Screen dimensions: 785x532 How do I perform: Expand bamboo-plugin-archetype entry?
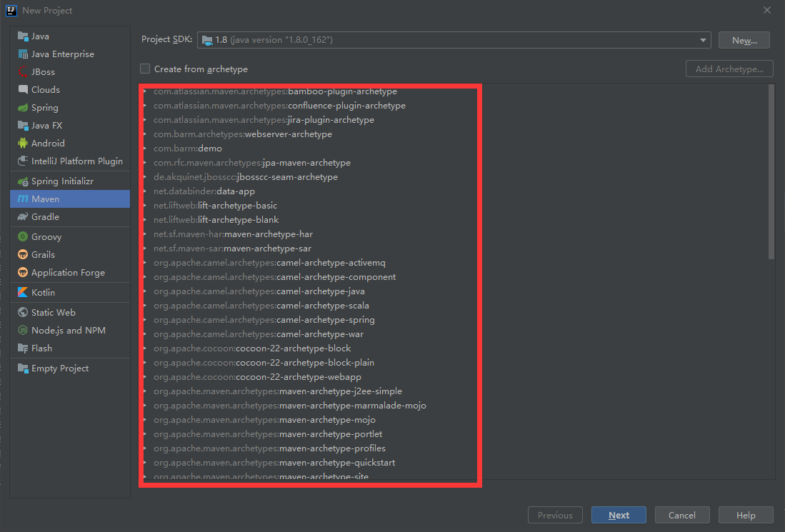[145, 91]
